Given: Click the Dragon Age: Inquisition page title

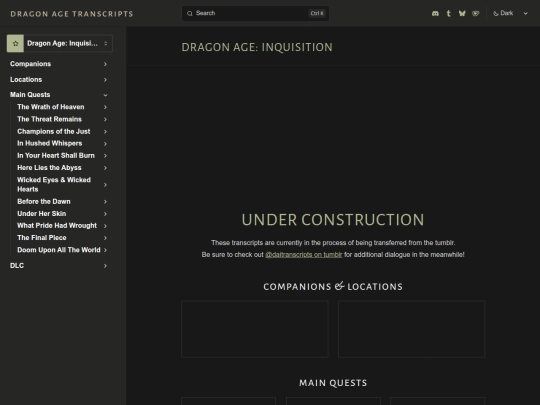Looking at the screenshot, I should pyautogui.click(x=257, y=47).
